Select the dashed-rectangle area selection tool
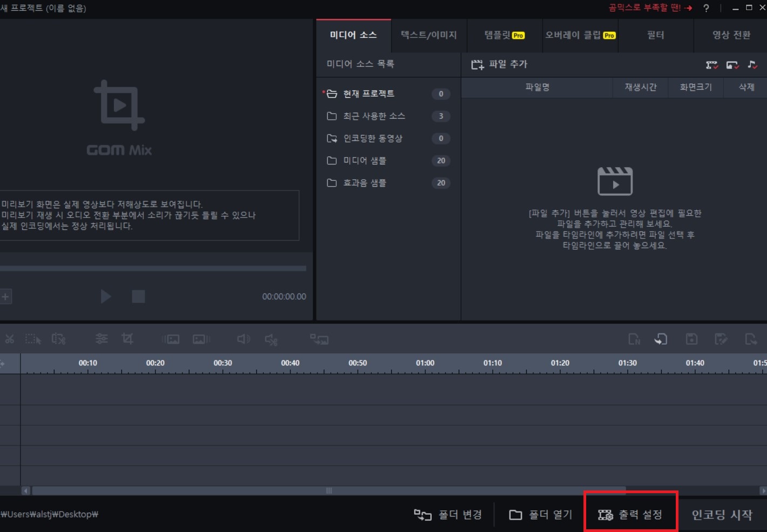767x532 pixels. point(33,339)
